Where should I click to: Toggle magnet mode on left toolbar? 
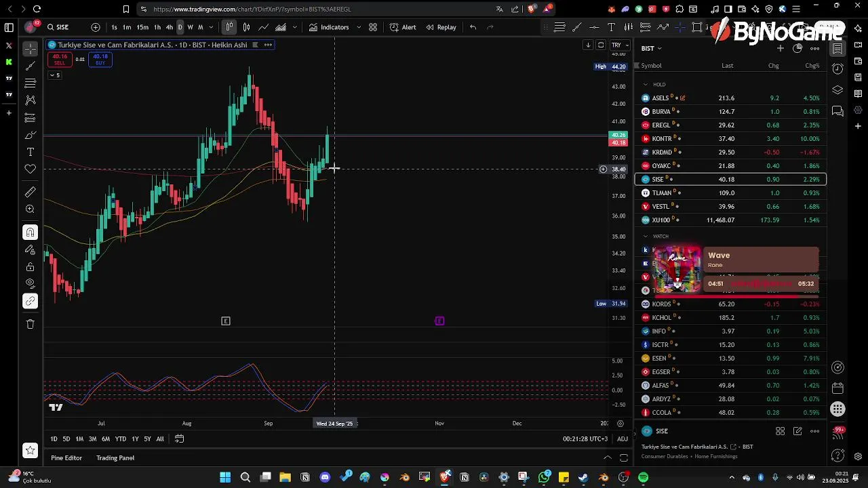30,232
